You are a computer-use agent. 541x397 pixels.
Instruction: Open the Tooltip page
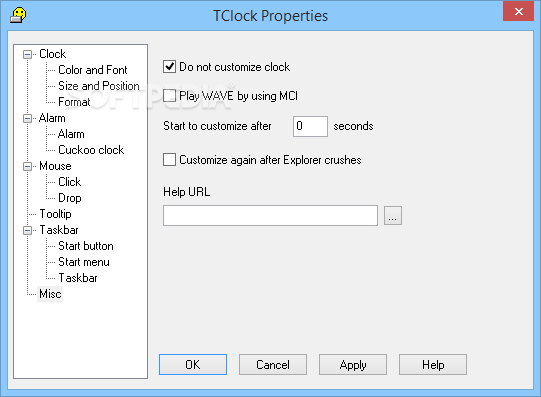[x=55, y=214]
